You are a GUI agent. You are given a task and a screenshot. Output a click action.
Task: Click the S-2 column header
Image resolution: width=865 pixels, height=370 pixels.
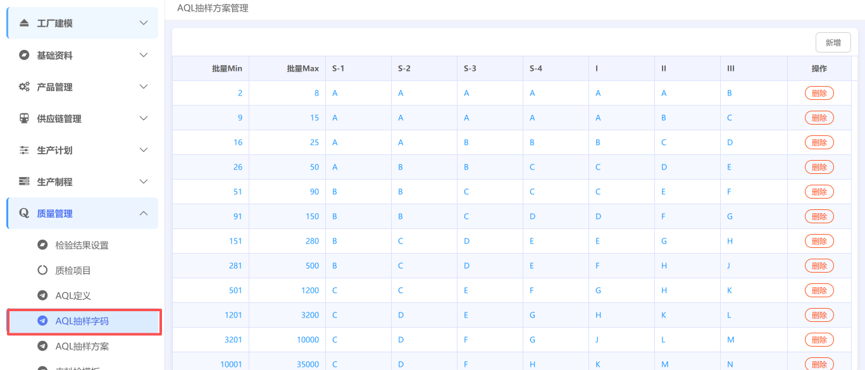[424, 69]
